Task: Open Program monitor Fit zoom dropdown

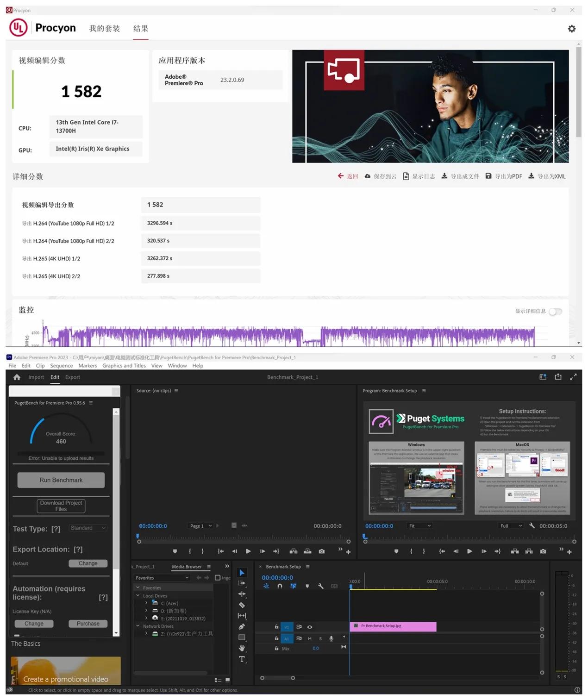Action: click(419, 526)
